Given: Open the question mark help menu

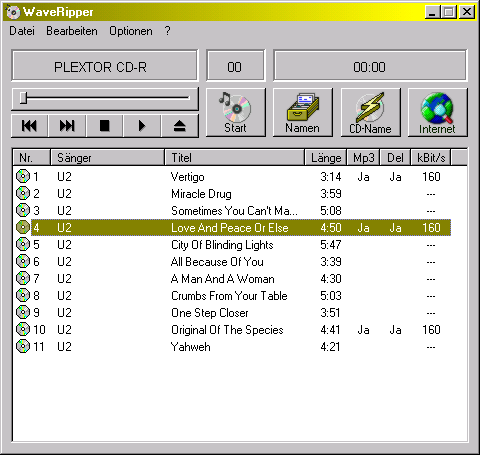Looking at the screenshot, I should tap(167, 31).
